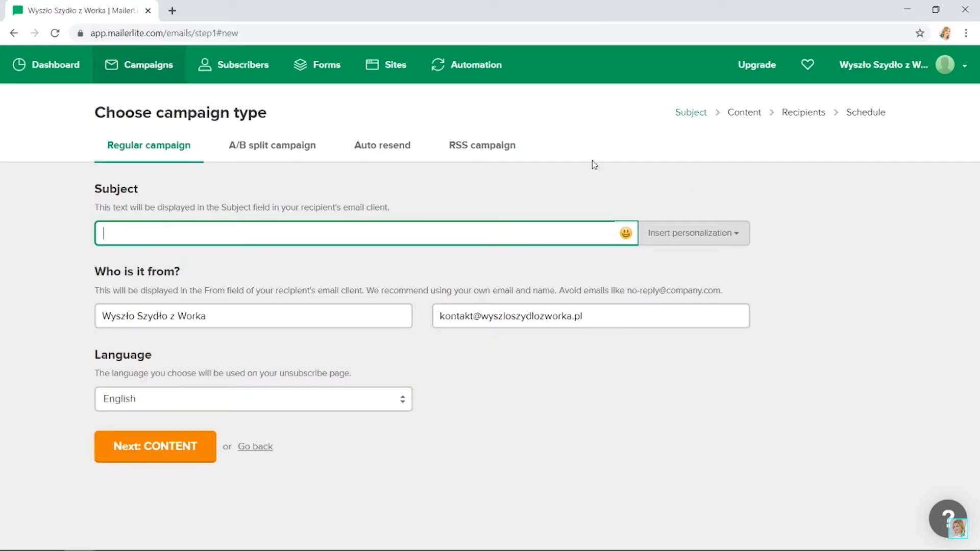Go forward with the browser forward arrow
The image size is (980, 551).
click(x=34, y=33)
